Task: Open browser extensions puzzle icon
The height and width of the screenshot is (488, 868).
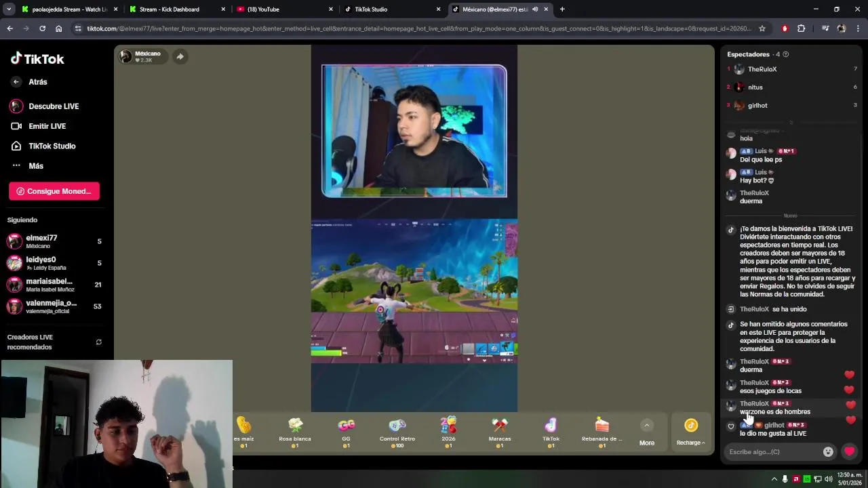Action: 802,28
